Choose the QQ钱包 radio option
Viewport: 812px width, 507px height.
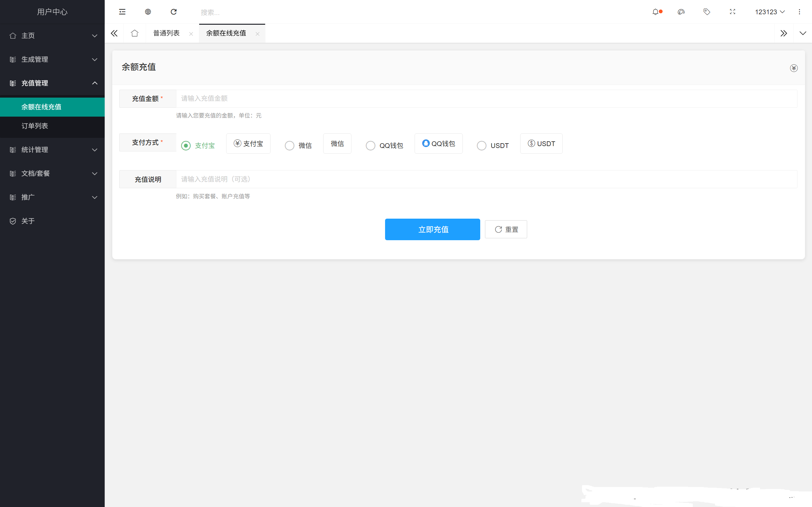(370, 145)
